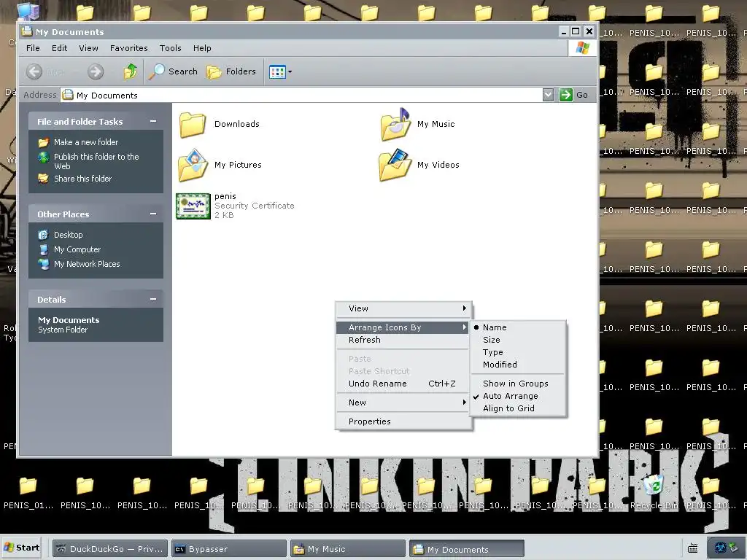Expand the Address bar dropdown arrow

(548, 95)
